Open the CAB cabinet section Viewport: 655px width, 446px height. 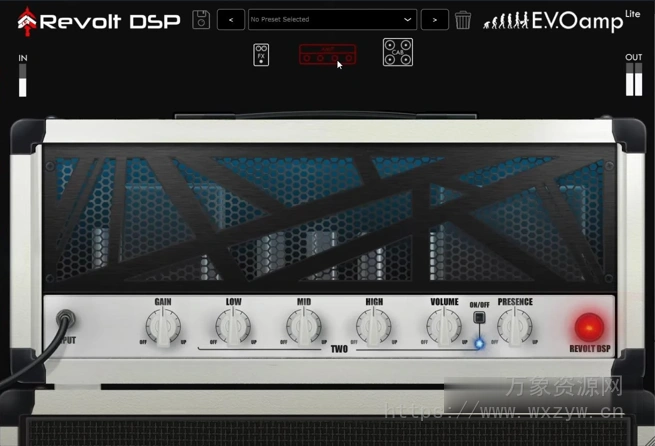coord(398,52)
